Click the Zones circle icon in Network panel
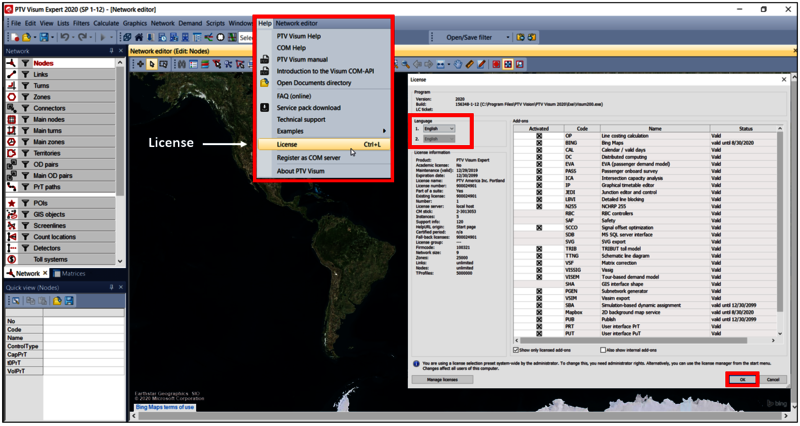This screenshot has height=426, width=800. click(x=11, y=96)
